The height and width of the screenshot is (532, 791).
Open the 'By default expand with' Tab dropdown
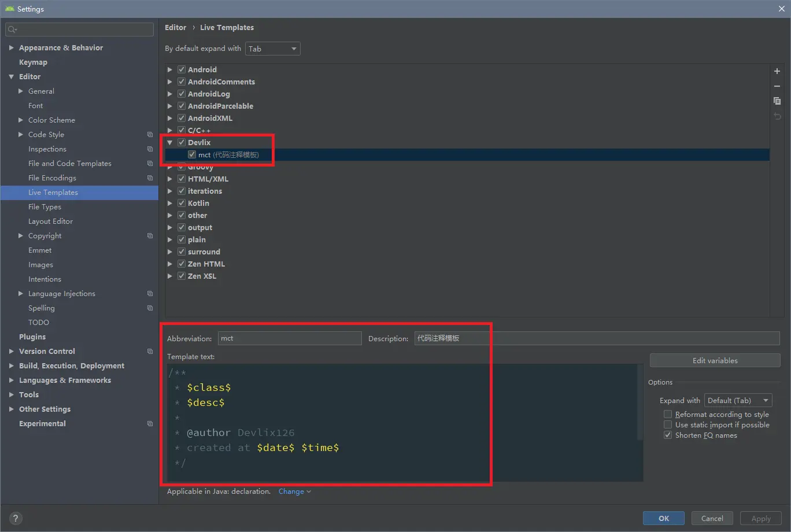tap(273, 49)
